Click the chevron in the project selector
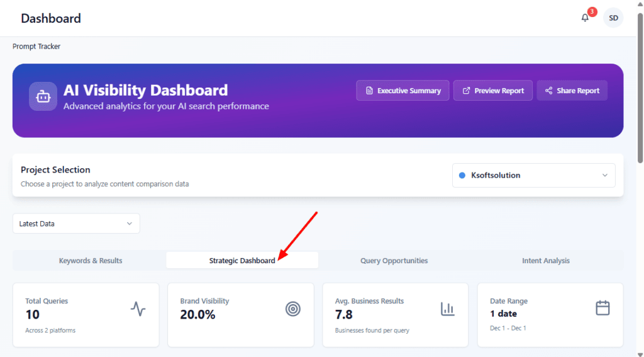The width and height of the screenshot is (644, 357). [x=605, y=175]
